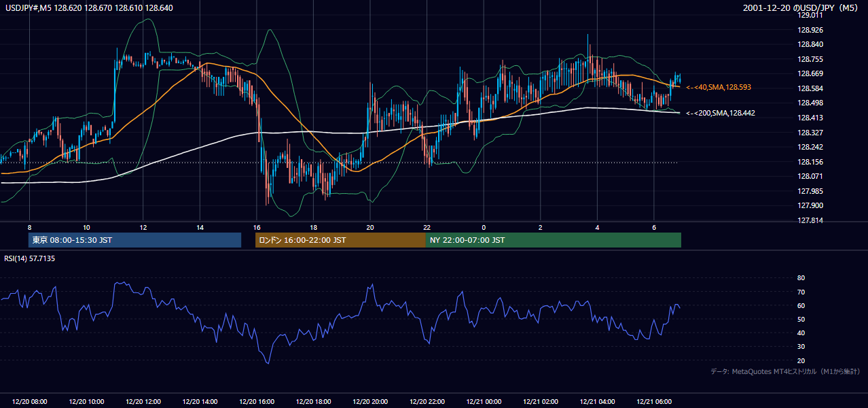Click the RSI(14) 57.7135 indicator label
The height and width of the screenshot is (408, 868).
30,258
